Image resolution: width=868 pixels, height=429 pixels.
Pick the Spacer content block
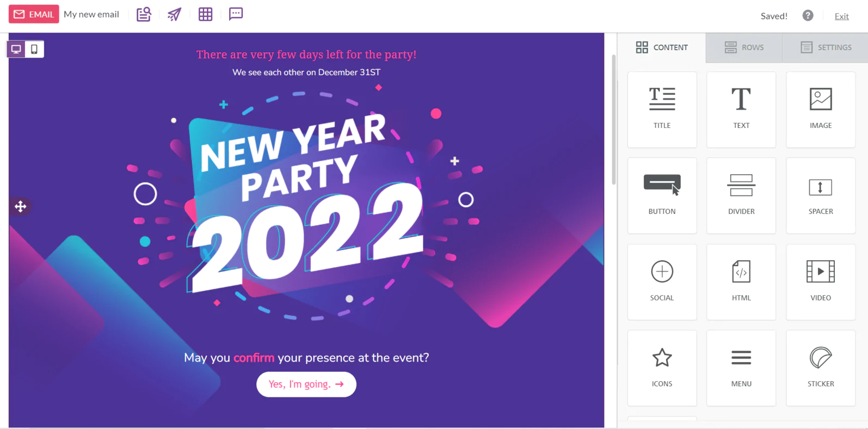[821, 195]
